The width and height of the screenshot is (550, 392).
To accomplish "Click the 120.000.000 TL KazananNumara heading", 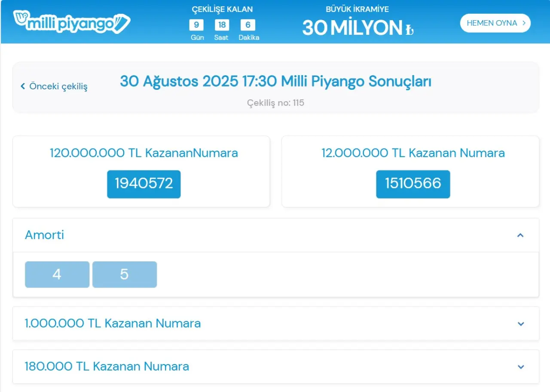I will click(x=144, y=153).
